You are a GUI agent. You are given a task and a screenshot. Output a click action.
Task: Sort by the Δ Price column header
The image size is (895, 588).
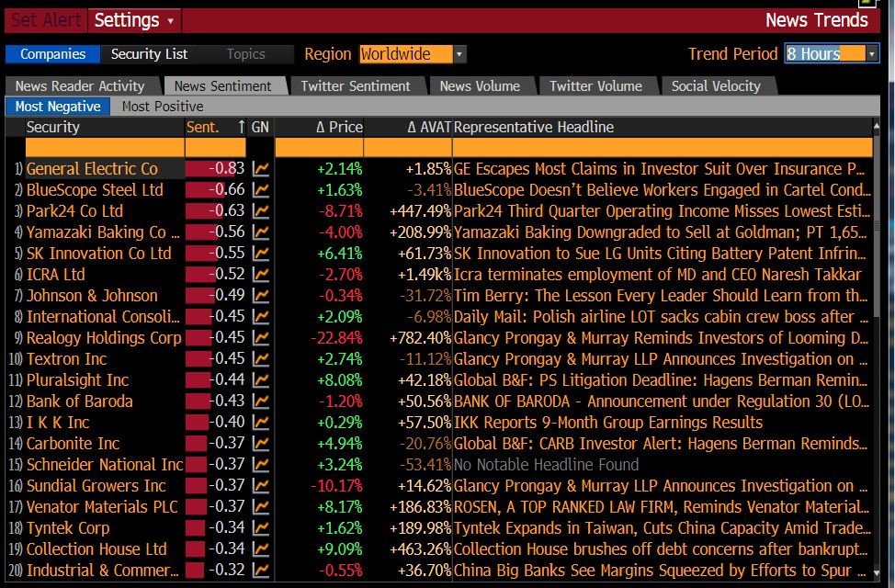(x=340, y=128)
